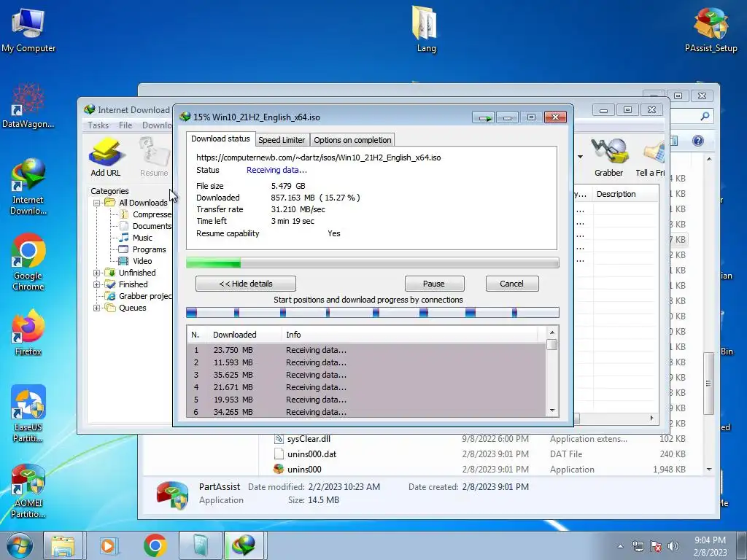Click the search magnifier in Explorer window
Screen dimensions: 747x560
[x=705, y=116]
